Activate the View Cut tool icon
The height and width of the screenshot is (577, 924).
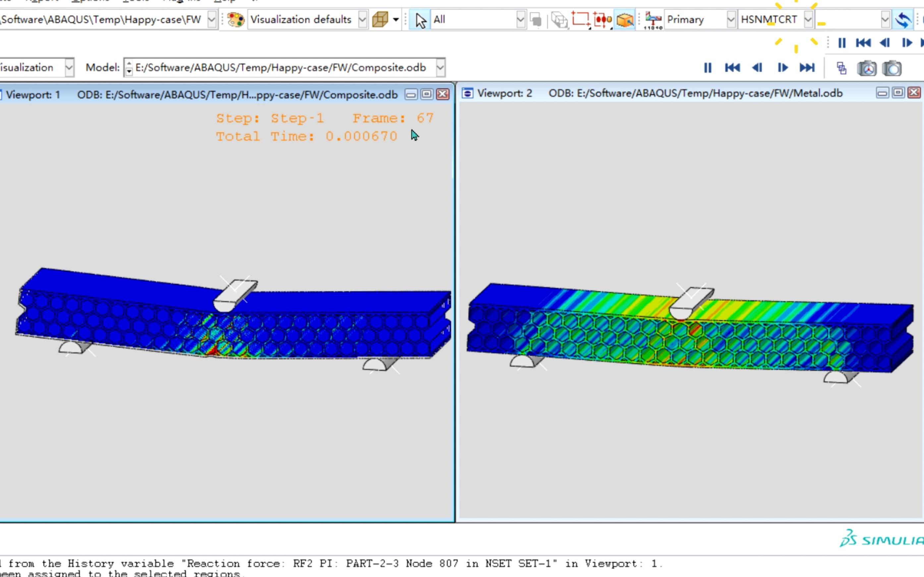[582, 19]
